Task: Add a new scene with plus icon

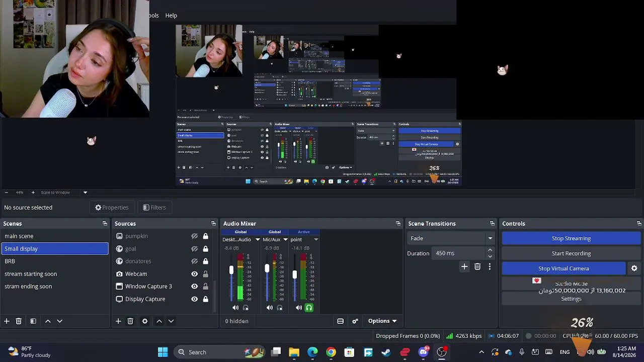Action: [7, 321]
